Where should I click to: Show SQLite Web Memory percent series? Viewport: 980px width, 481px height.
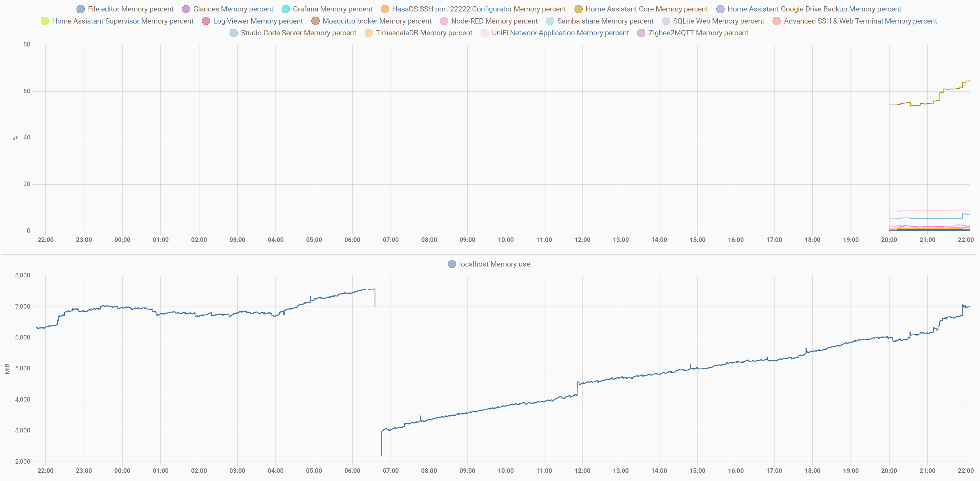[713, 21]
